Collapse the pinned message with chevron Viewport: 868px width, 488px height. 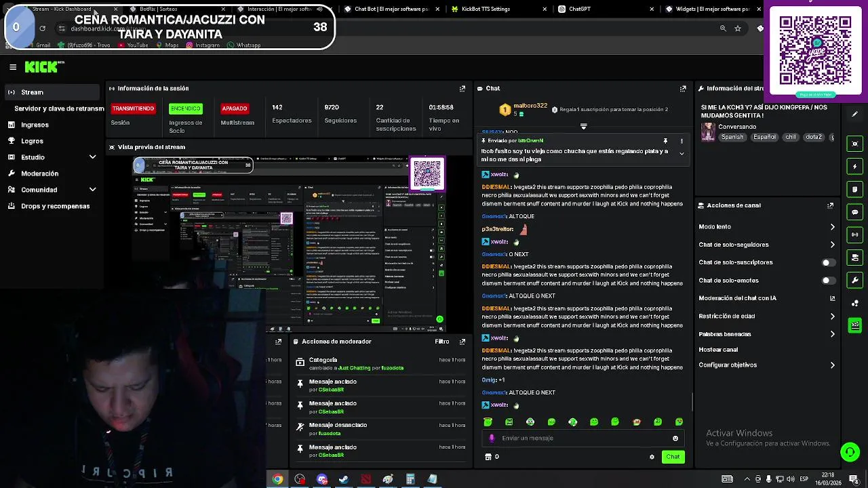click(682, 154)
